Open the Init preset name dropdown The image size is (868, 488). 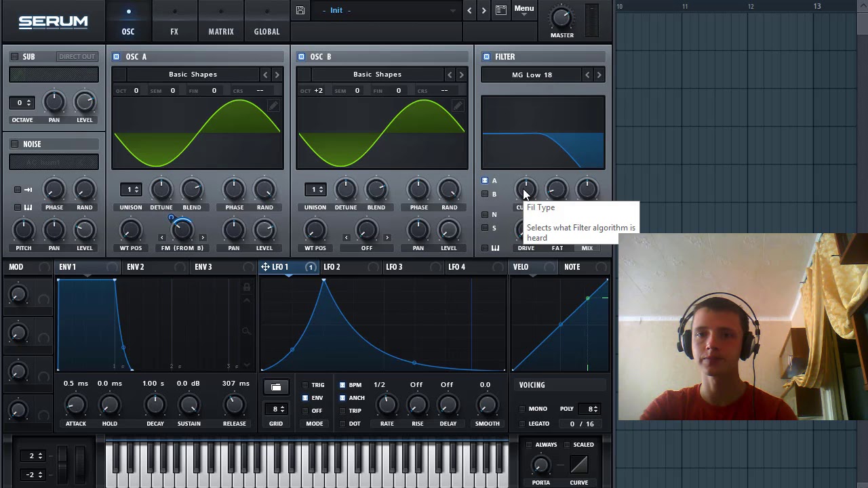pos(388,11)
